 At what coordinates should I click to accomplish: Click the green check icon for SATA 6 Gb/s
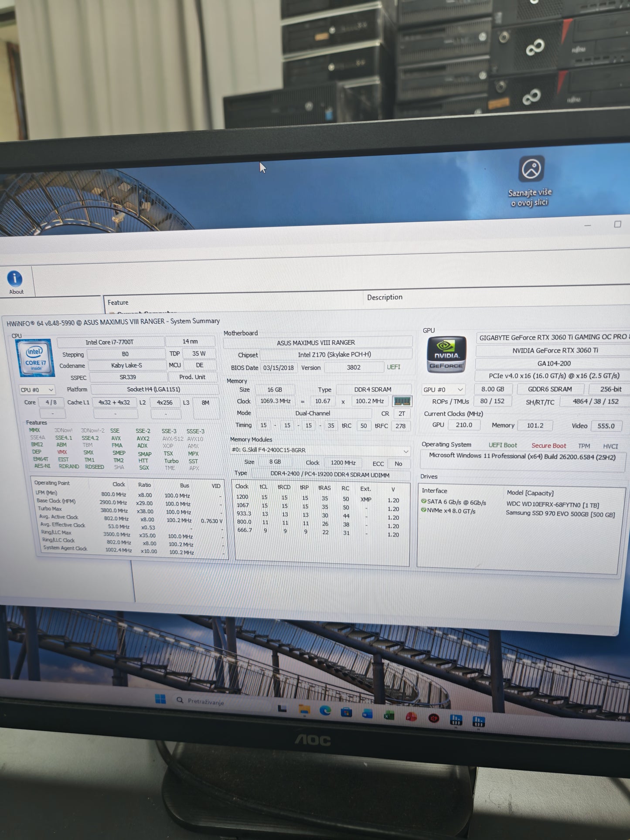click(423, 501)
